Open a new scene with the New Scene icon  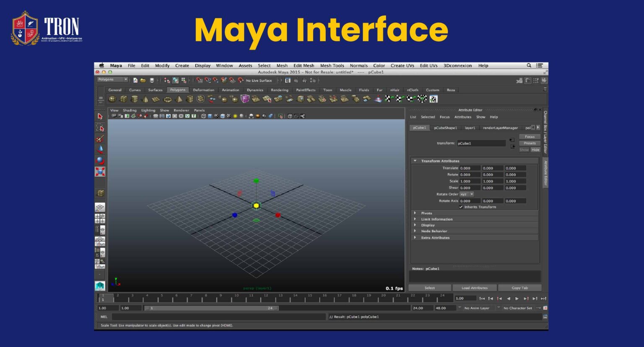click(x=135, y=80)
